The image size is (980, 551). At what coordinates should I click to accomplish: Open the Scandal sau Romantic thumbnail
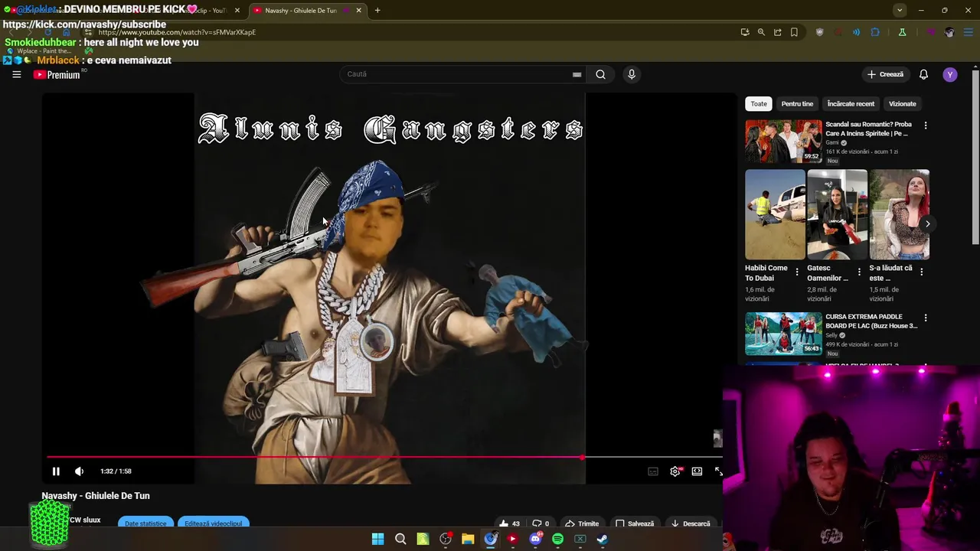[x=783, y=141]
